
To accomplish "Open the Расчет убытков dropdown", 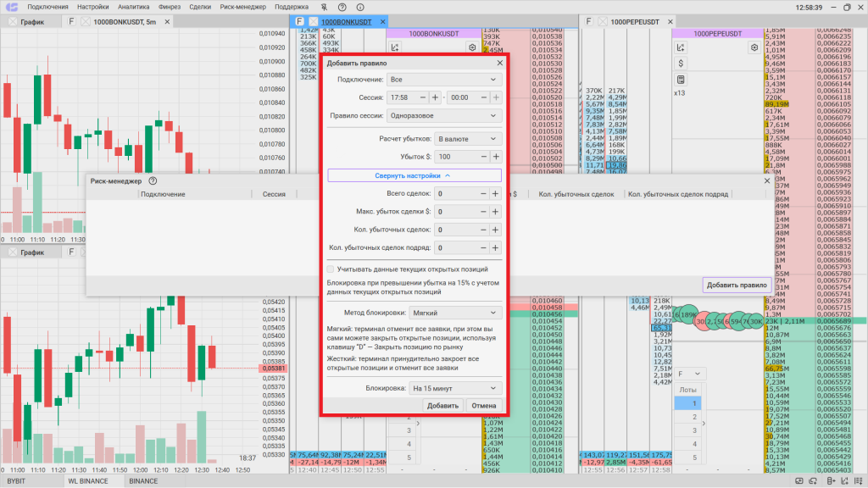I will (468, 139).
